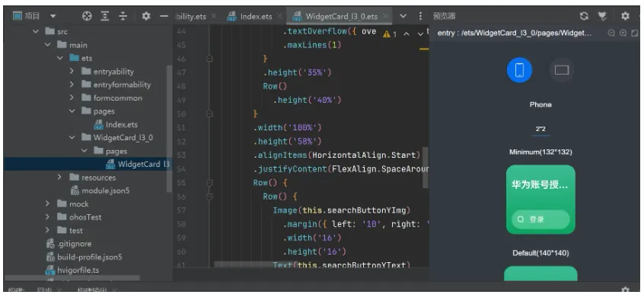Collapse the WidgetCard_l3_0 folder
Viewport: 644px width, 298px height.
pos(72,137)
